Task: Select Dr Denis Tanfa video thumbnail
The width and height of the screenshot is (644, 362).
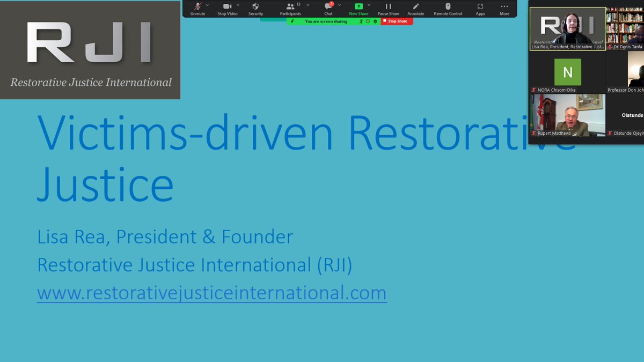Action: coord(625,28)
